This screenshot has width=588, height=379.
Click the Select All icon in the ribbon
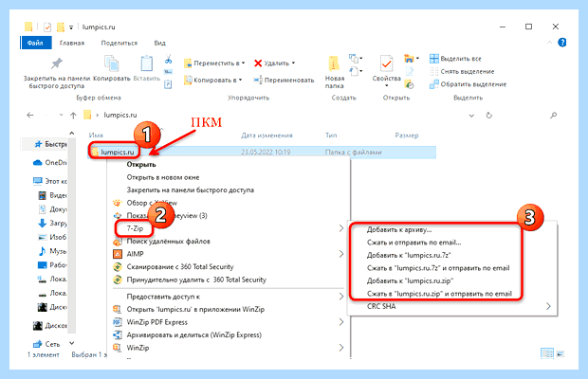pyautogui.click(x=433, y=59)
